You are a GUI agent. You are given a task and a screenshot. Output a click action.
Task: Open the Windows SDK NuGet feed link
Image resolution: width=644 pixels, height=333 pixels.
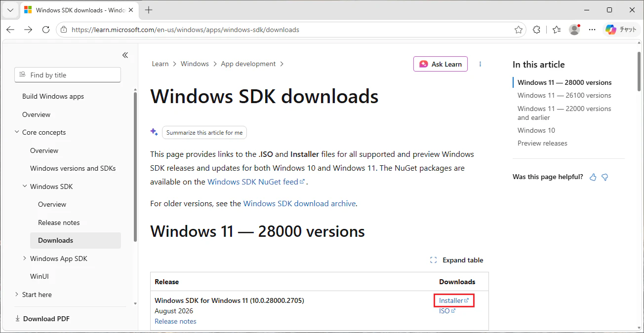coord(256,182)
